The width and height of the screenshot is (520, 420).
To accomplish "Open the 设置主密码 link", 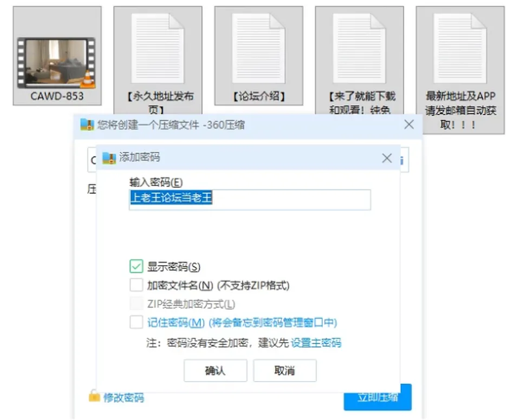I will (x=316, y=343).
